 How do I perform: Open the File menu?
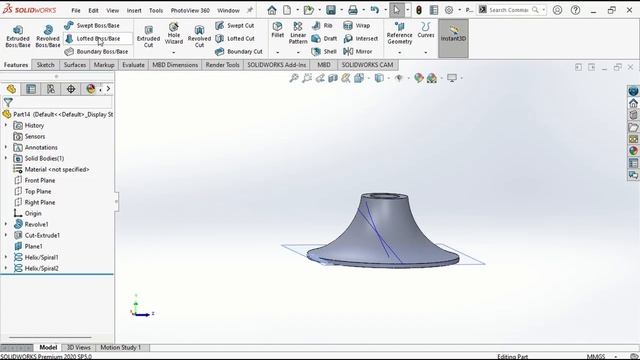[x=76, y=10]
